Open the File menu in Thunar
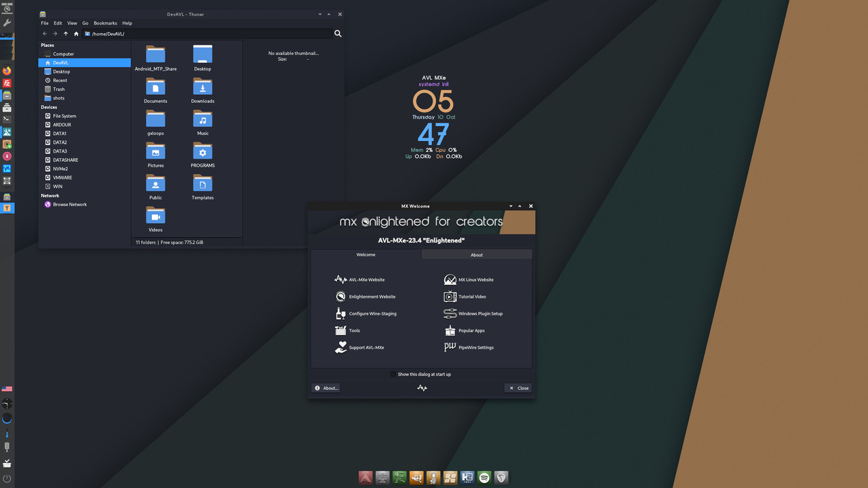Image resolution: width=868 pixels, height=488 pixels. coord(45,23)
